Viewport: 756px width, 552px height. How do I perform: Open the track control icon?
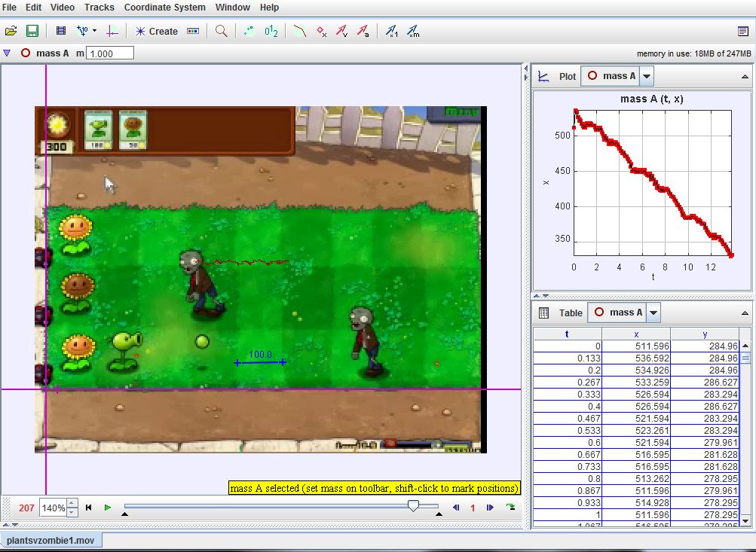(193, 32)
